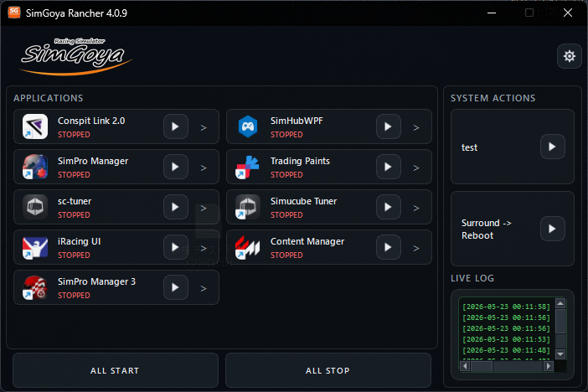Click the Content Manager app icon
Screen dimensions: 588x392
247,247
